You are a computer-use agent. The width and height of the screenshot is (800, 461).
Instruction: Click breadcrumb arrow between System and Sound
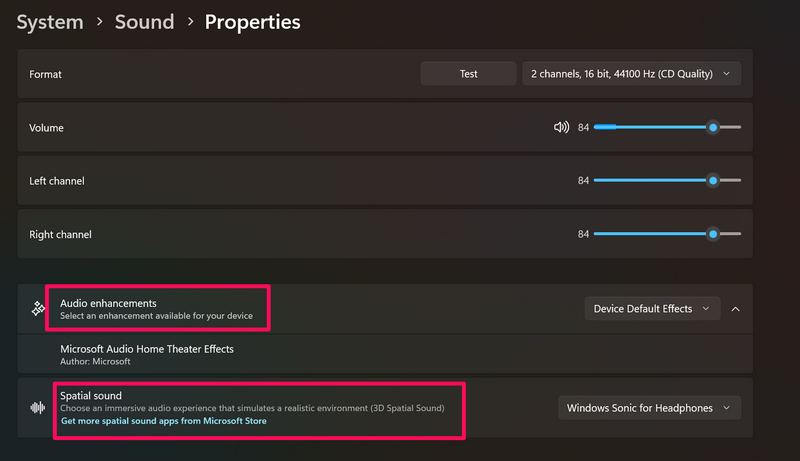[99, 21]
